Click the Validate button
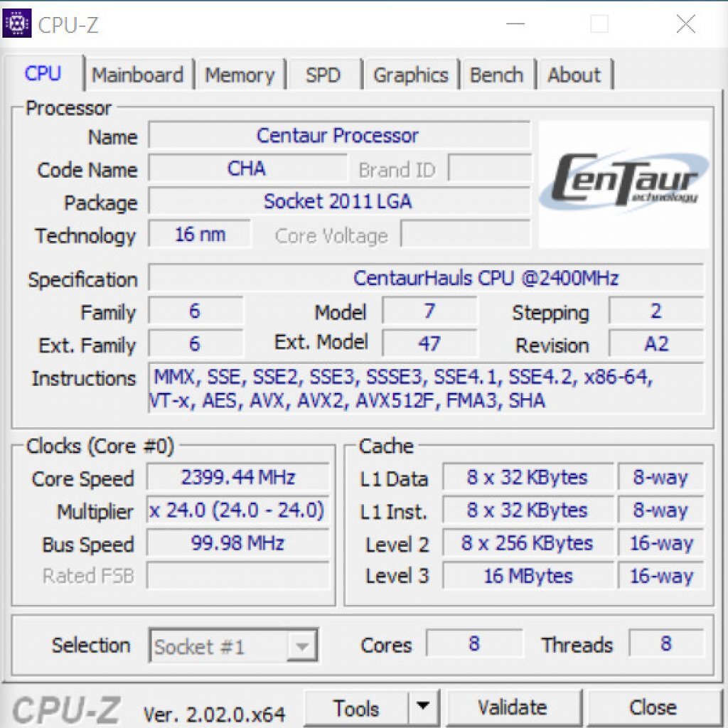Screen dimensions: 728x728 pyautogui.click(x=513, y=707)
